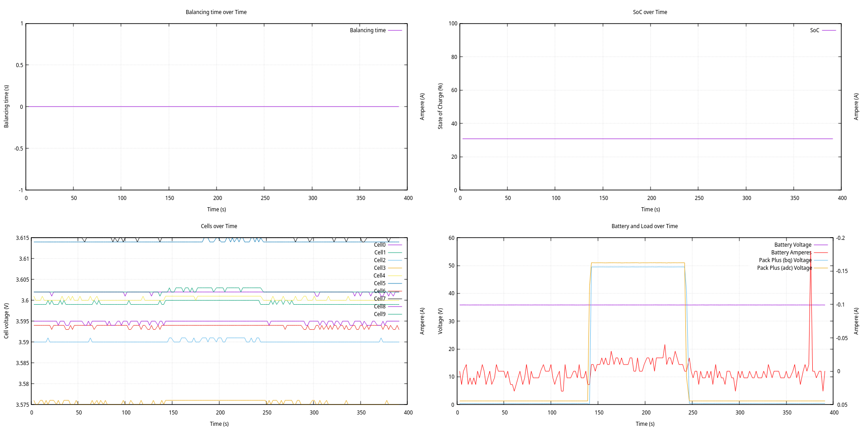The width and height of the screenshot is (868, 429).
Task: Click the purple SoC legend line sample
Action: click(829, 30)
